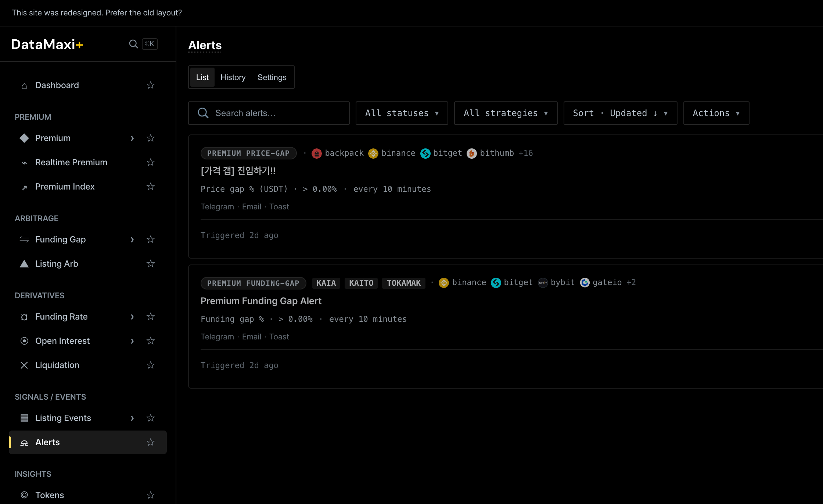
Task: Expand the Listing Events submenu chevron
Action: [132, 418]
